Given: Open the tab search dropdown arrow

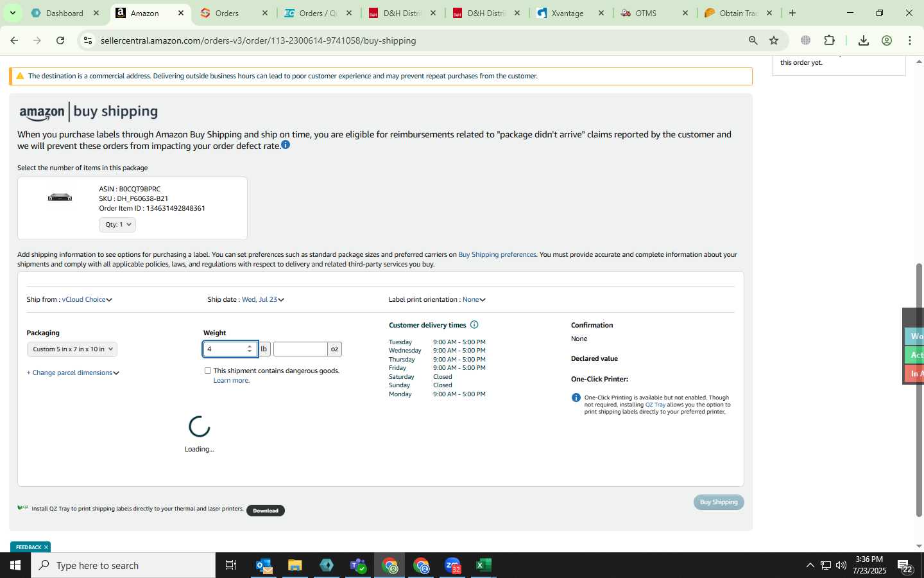Looking at the screenshot, I should [x=12, y=13].
